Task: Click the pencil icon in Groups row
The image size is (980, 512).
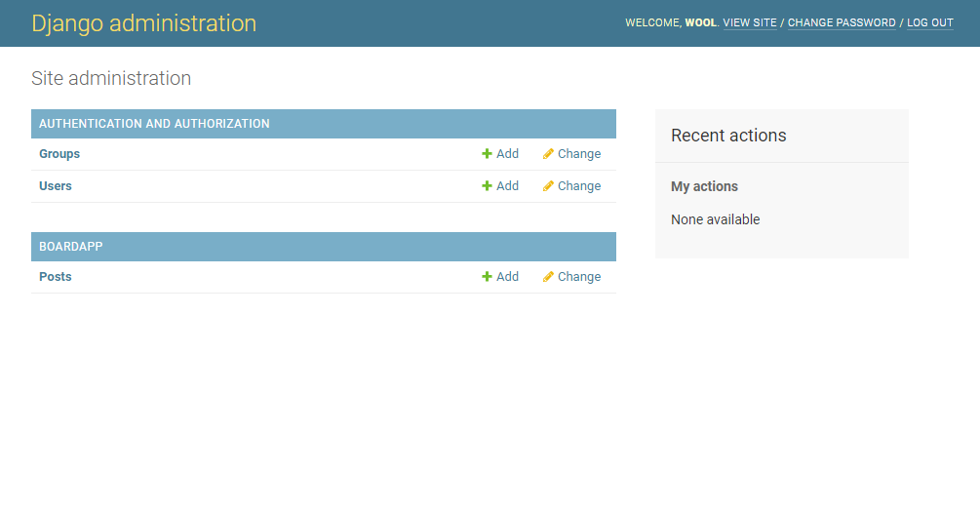Action: tap(548, 154)
